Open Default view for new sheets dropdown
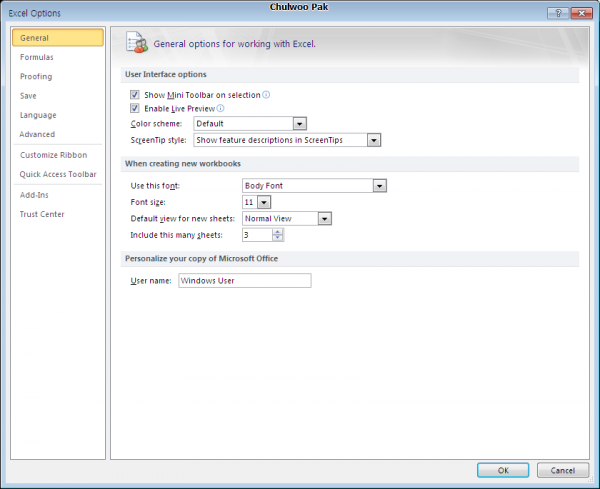This screenshot has height=489, width=600. (324, 218)
